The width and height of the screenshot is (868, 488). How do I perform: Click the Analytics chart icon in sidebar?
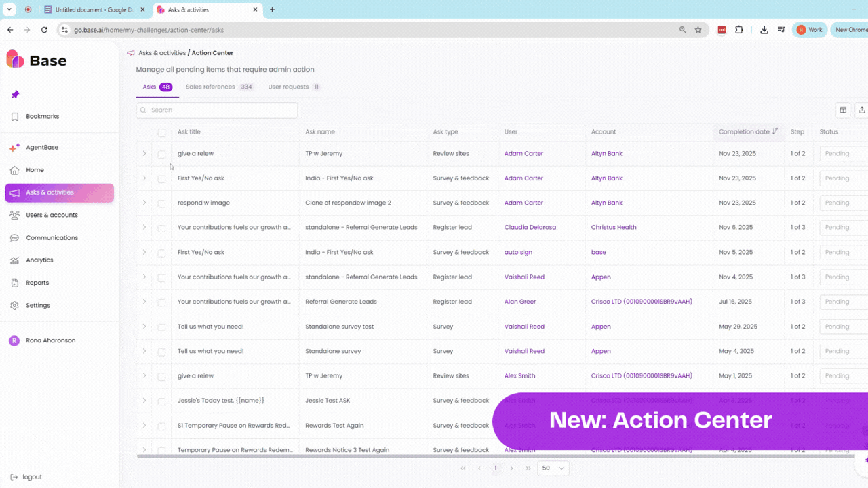point(14,260)
